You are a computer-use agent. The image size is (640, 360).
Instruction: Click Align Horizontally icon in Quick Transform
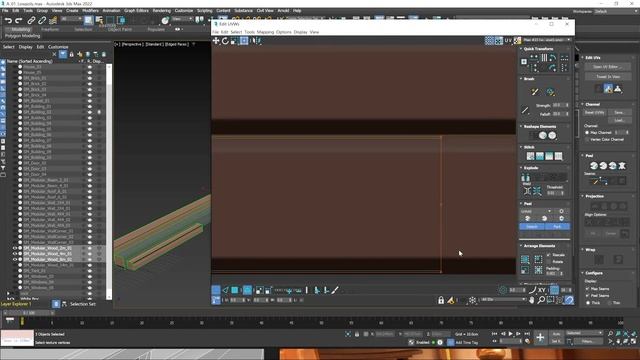pos(534,58)
